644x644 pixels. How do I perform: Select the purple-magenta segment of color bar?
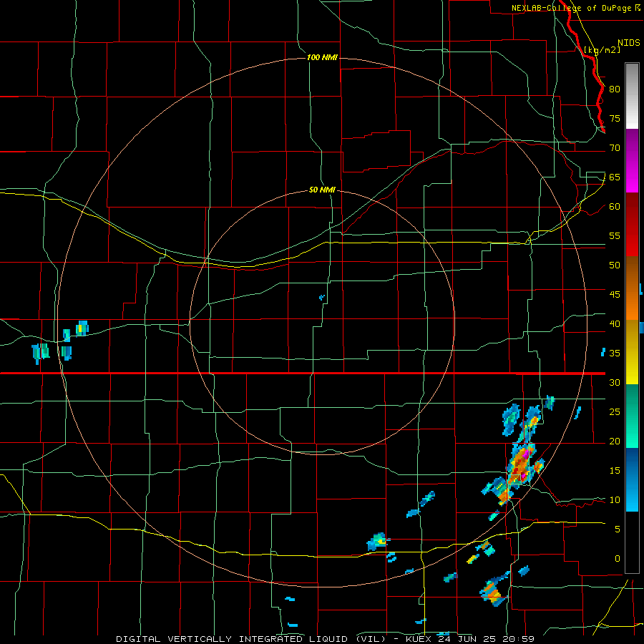coord(632,161)
